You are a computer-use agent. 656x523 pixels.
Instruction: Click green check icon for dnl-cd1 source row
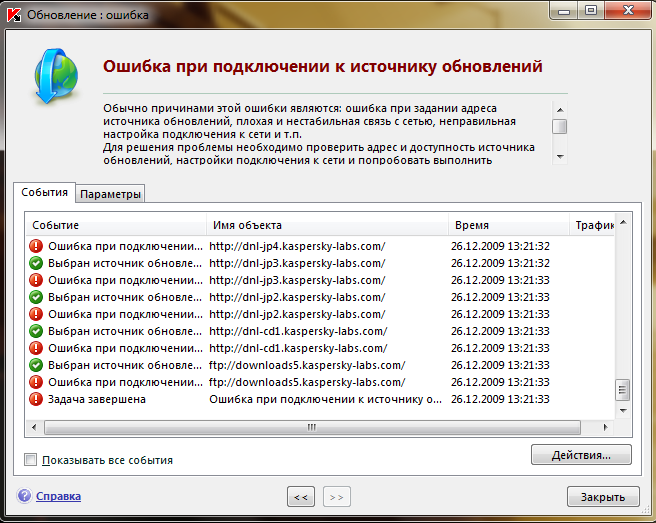(x=37, y=331)
